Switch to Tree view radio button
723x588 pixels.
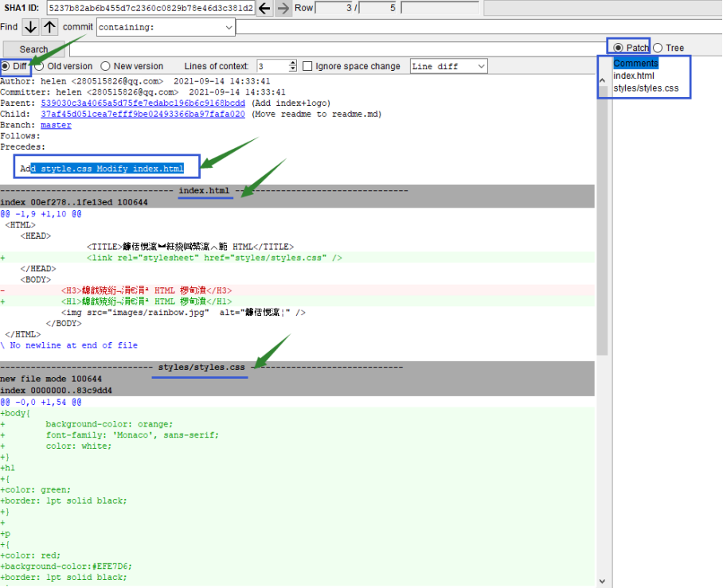(658, 48)
